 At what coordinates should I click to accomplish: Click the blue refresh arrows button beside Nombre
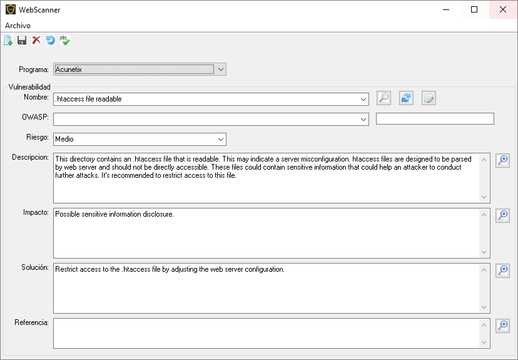(x=406, y=98)
